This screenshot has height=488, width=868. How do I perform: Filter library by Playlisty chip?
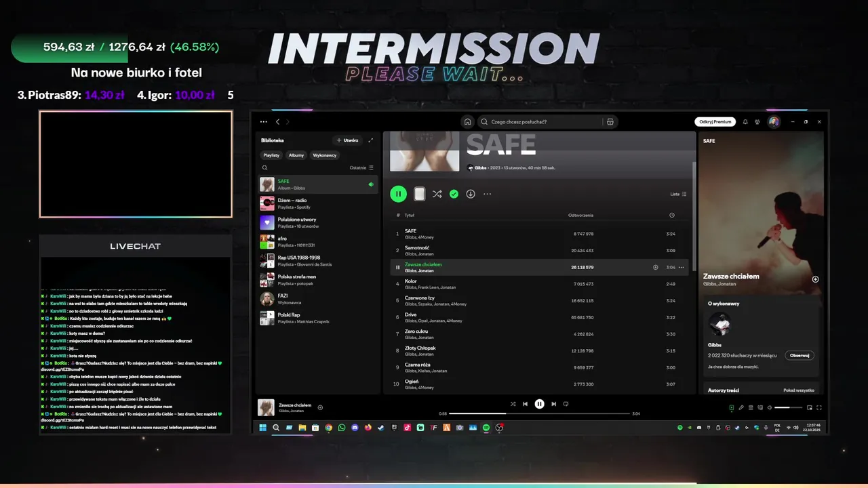[x=271, y=155]
